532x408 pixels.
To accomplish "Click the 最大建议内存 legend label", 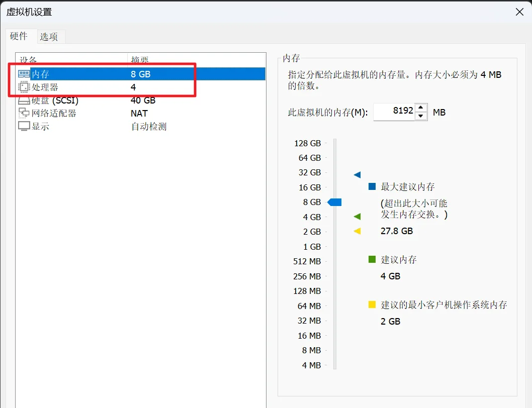I will pyautogui.click(x=407, y=186).
